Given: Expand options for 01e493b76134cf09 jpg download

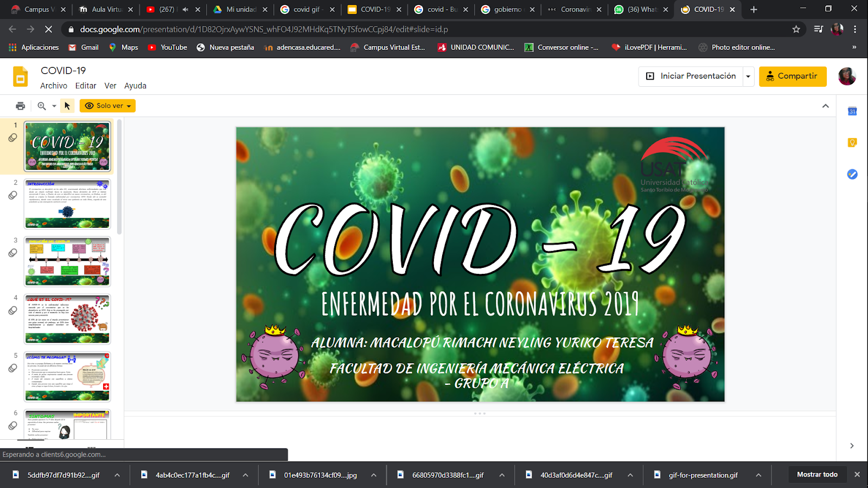Looking at the screenshot, I should pyautogui.click(x=374, y=475).
